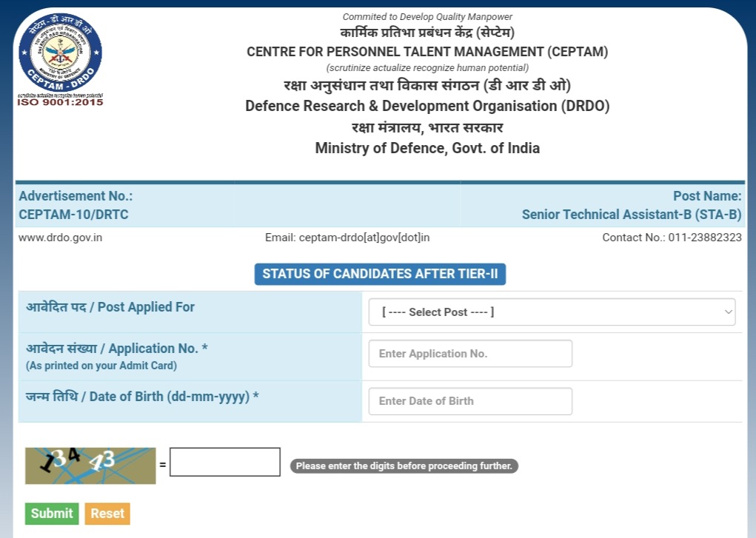
Task: Click the digits instruction tooltip bubble
Action: click(404, 465)
